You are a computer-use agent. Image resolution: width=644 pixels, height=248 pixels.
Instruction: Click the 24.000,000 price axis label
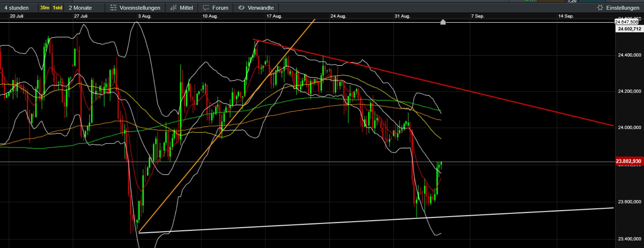point(629,127)
